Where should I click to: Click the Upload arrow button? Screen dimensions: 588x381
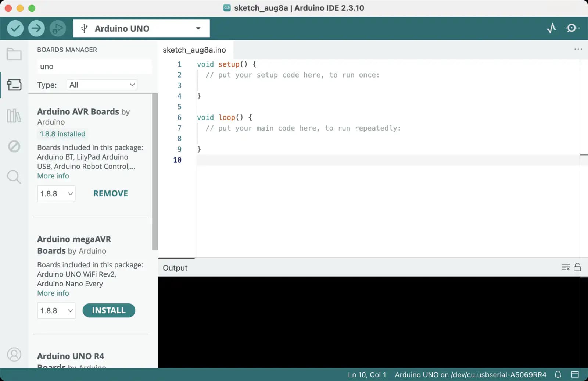tap(36, 28)
